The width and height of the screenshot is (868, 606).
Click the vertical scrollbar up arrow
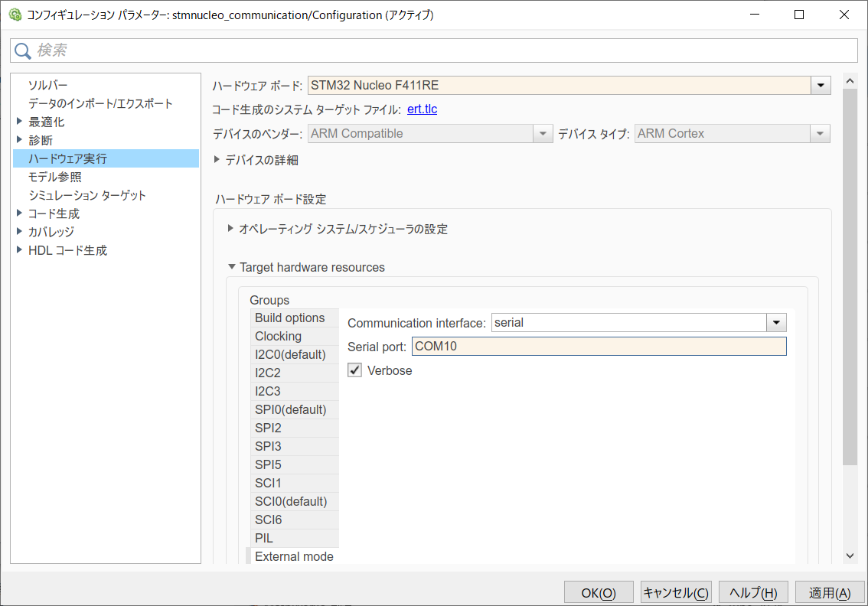[850, 81]
